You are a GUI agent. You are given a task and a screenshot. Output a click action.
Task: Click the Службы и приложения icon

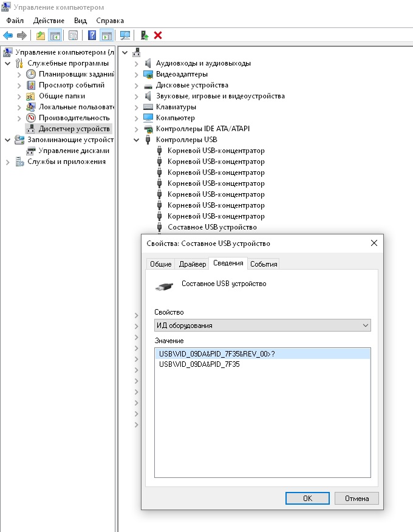point(19,162)
